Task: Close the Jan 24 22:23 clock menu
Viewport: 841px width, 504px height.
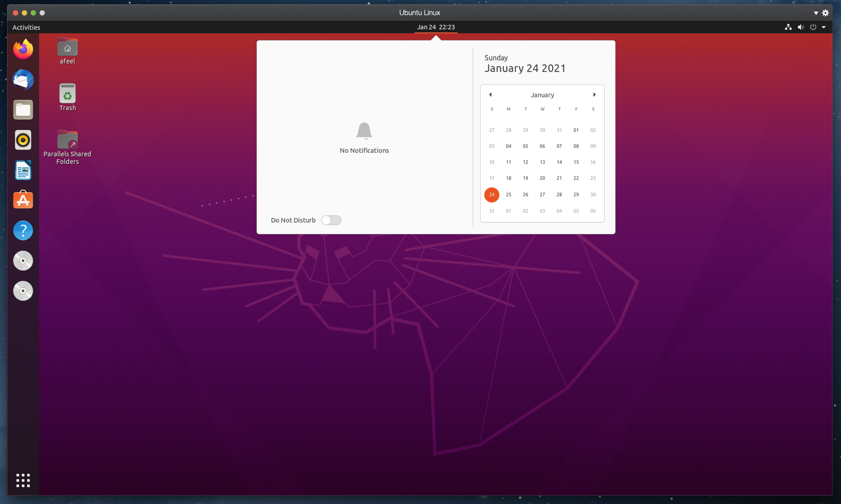Action: pyautogui.click(x=436, y=27)
